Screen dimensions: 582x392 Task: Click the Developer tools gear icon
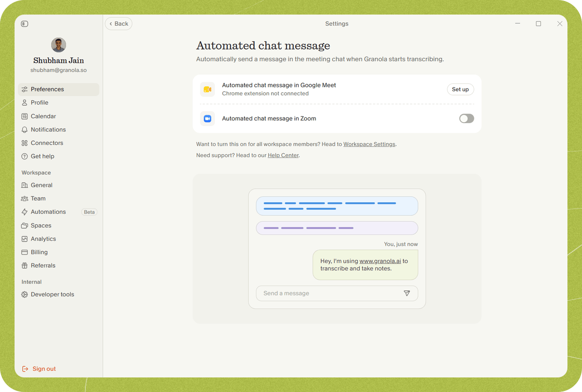point(25,294)
